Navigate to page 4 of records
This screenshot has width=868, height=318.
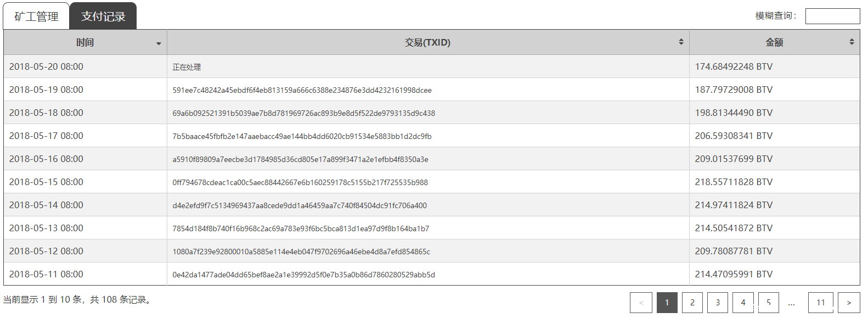pyautogui.click(x=743, y=303)
